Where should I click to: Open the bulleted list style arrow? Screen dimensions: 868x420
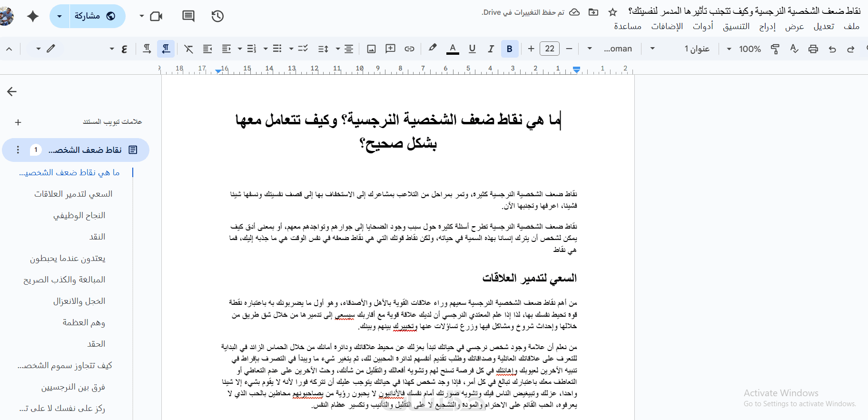[266, 49]
